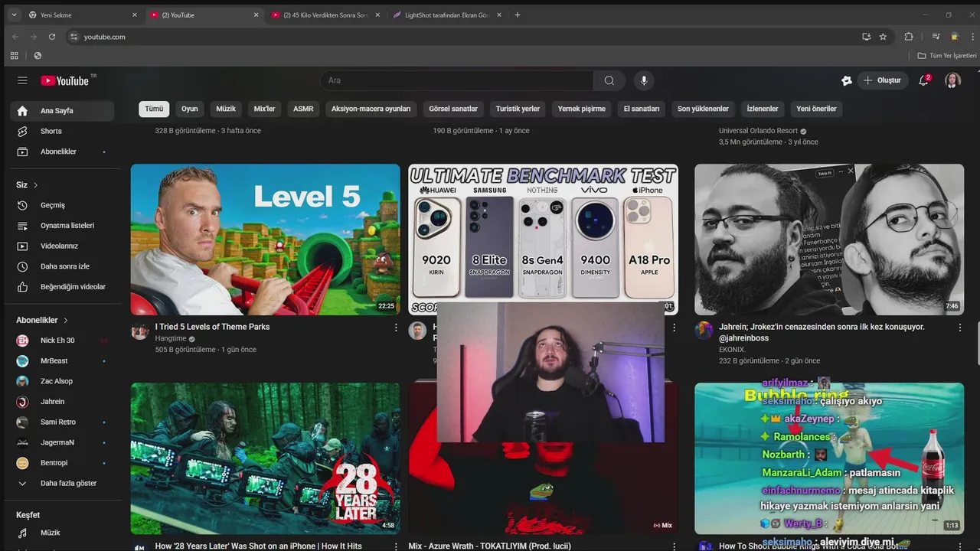Select the El sanatları chip
The image size is (980, 551).
click(x=642, y=109)
